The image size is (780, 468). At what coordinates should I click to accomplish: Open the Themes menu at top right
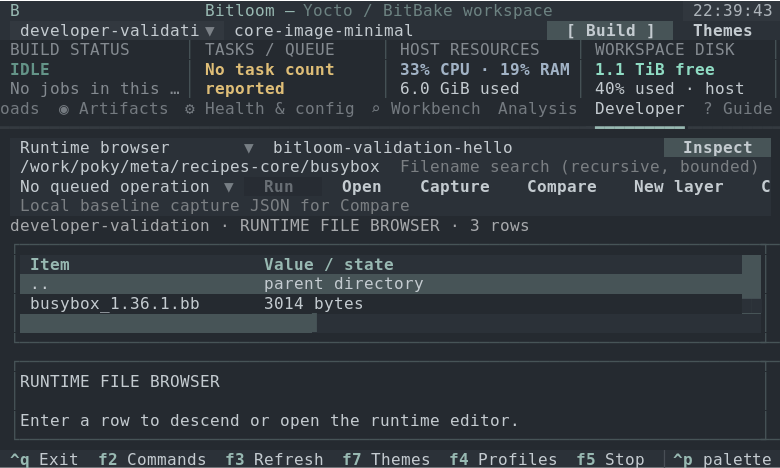pos(722,31)
